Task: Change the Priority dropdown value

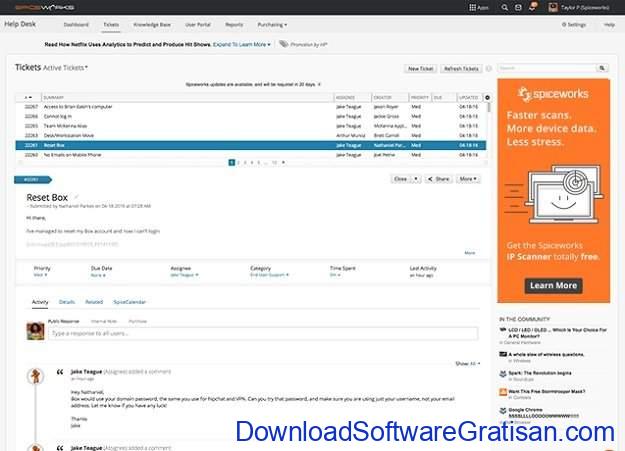Action: pyautogui.click(x=40, y=275)
